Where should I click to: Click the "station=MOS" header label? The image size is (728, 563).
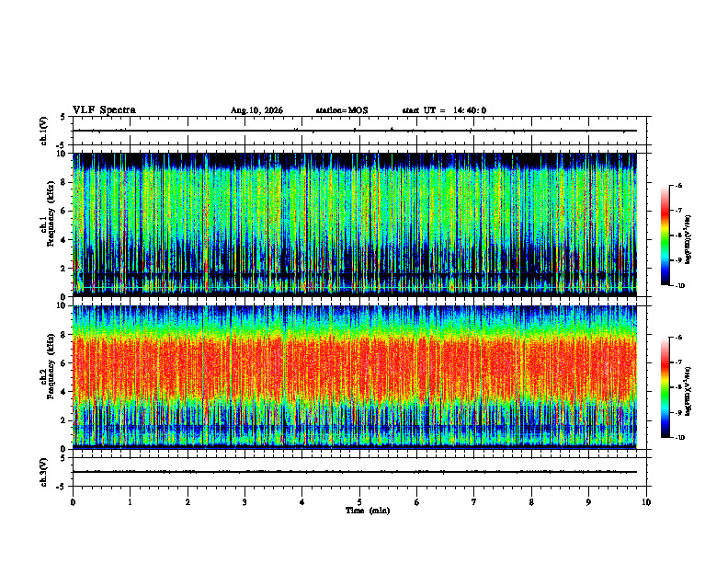(x=342, y=110)
